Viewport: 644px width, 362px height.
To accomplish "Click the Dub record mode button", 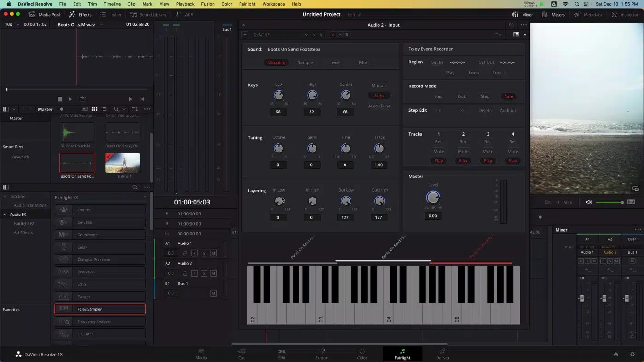I will pyautogui.click(x=462, y=96).
